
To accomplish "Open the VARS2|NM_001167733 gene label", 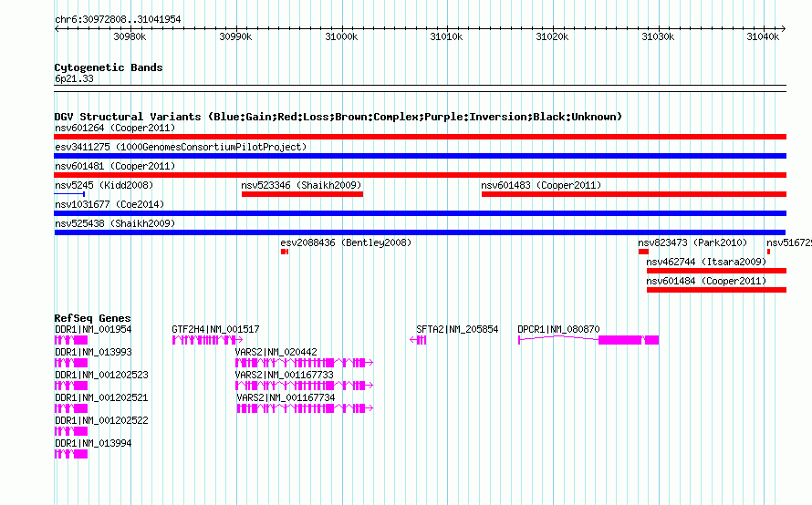I will coord(285,375).
